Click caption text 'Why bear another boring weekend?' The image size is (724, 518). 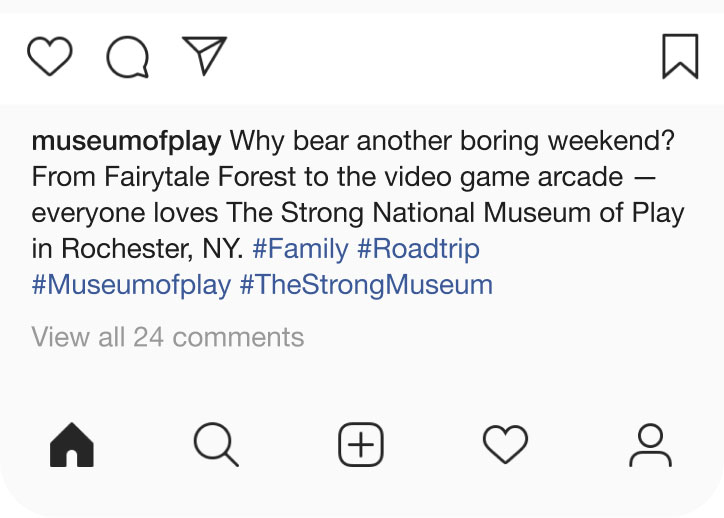(452, 140)
